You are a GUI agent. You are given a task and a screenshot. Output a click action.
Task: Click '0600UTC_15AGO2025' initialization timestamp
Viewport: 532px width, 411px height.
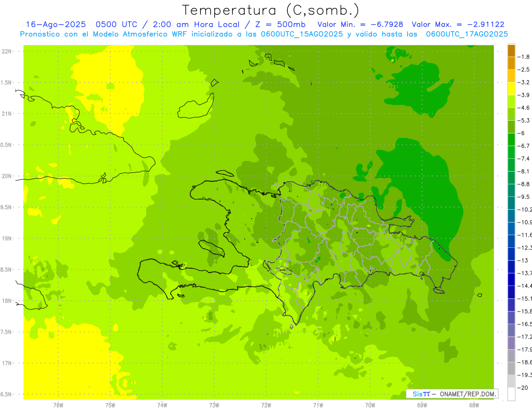(x=302, y=34)
